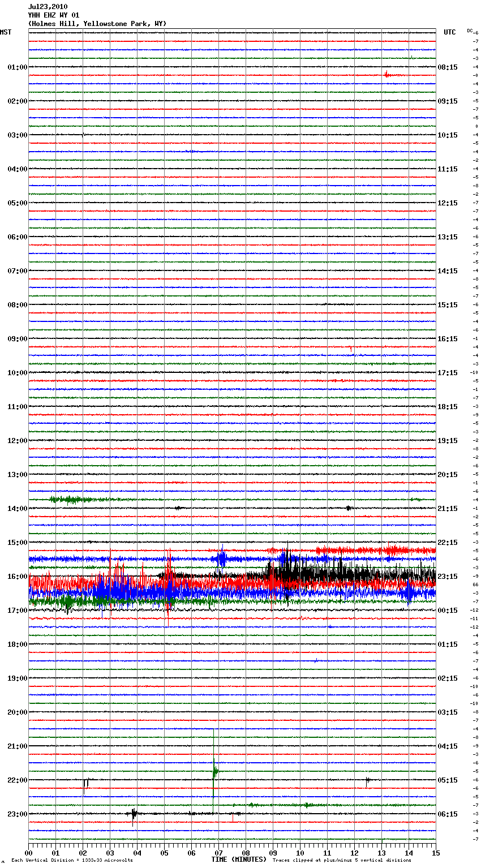The image size is (481, 868).
Task: Click the 23:15 UTC time label
Action: click(448, 577)
